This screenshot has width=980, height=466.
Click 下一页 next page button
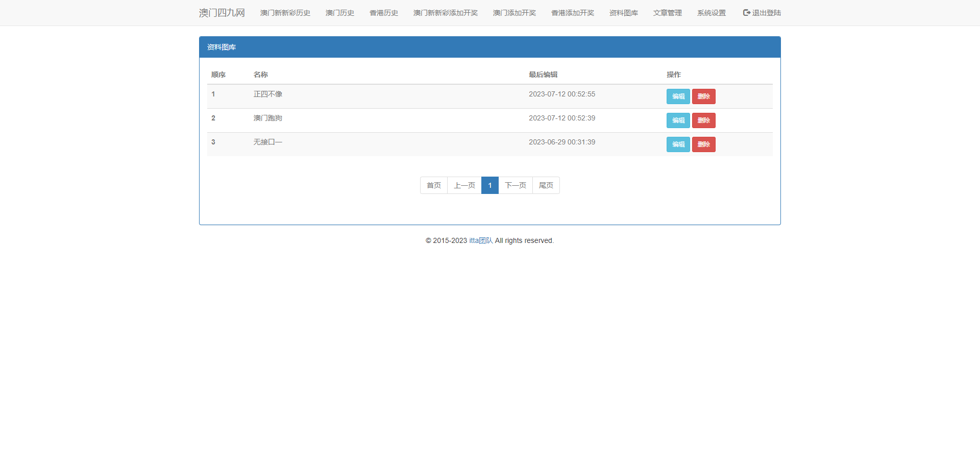515,185
